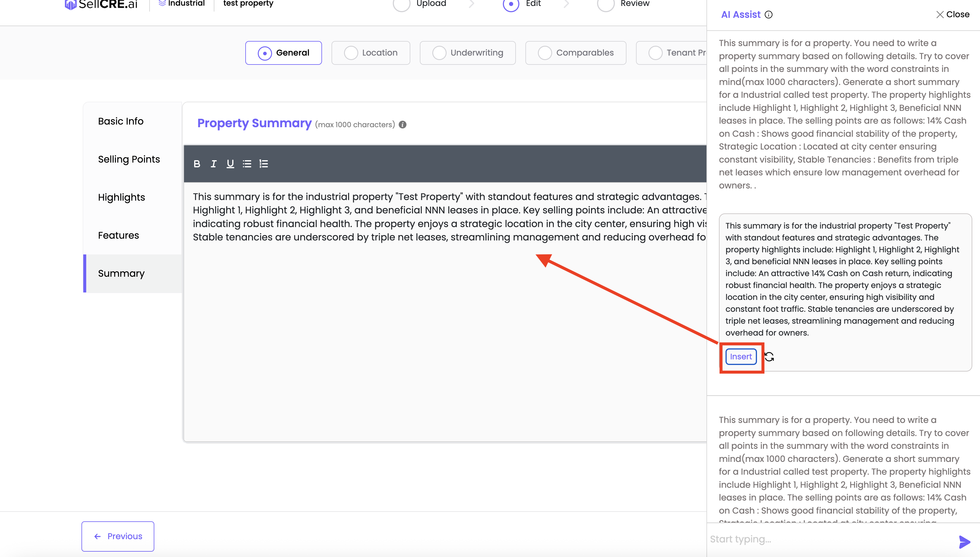980x557 pixels.
Task: Insert AI summary into editor
Action: click(741, 357)
